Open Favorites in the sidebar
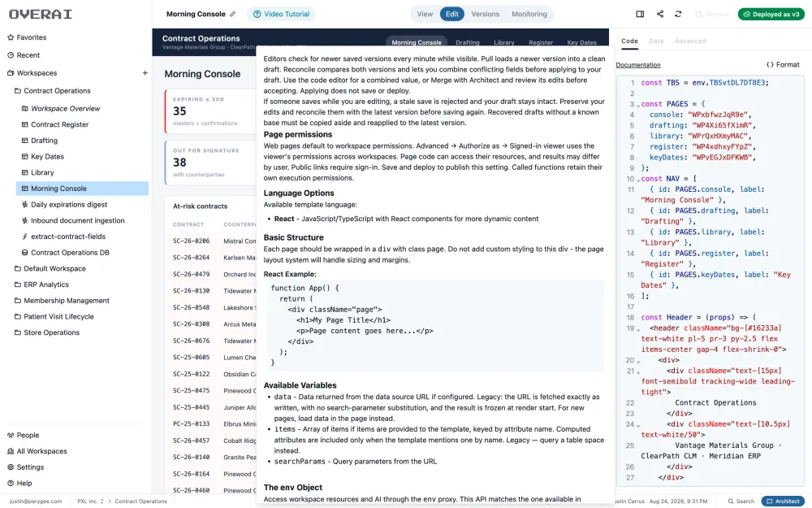Viewport: 812px width, 508px height. point(27,37)
